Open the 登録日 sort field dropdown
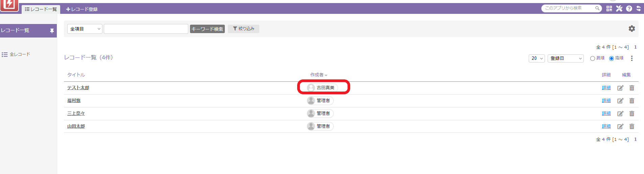Screen dimensions: 644x174 (x=566, y=58)
